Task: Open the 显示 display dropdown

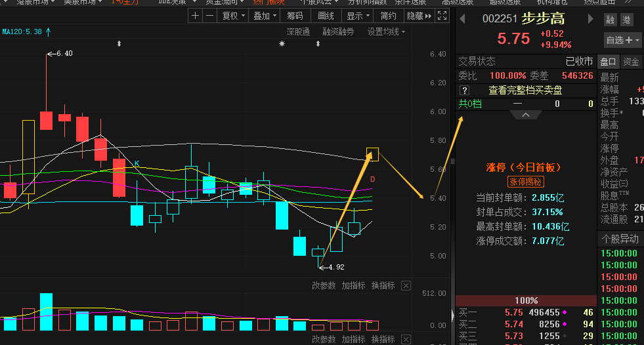Action: (358, 16)
